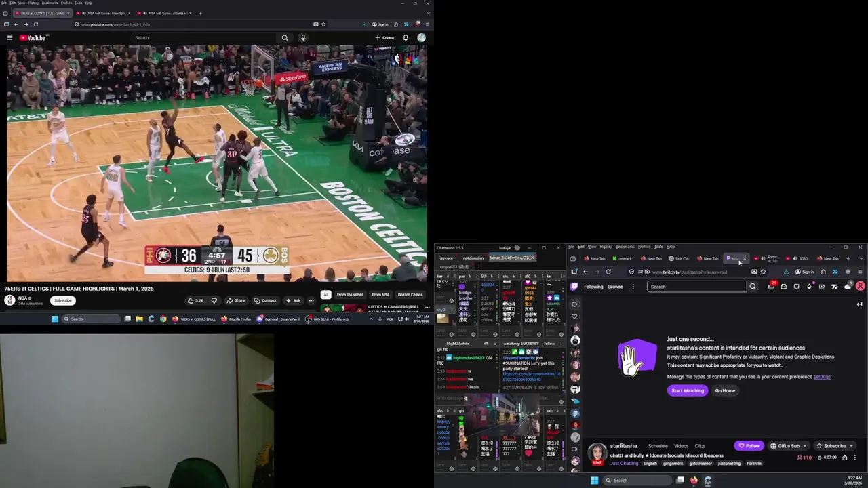The image size is (868, 488).
Task: Click the Ask button under the video
Action: 293,300
